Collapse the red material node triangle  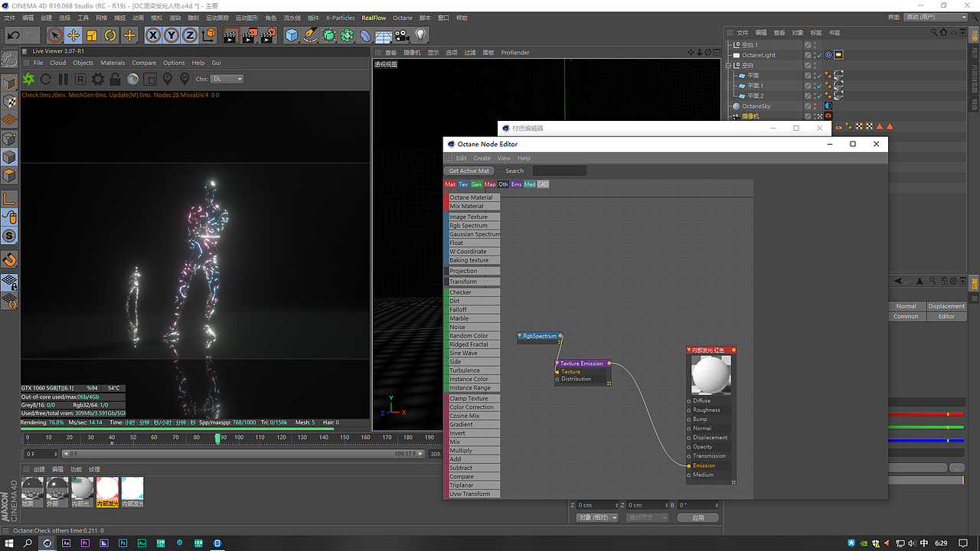click(x=689, y=350)
